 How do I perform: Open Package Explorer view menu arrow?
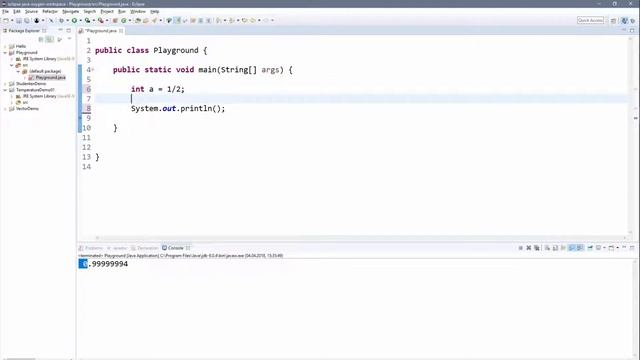pyautogui.click(x=69, y=39)
